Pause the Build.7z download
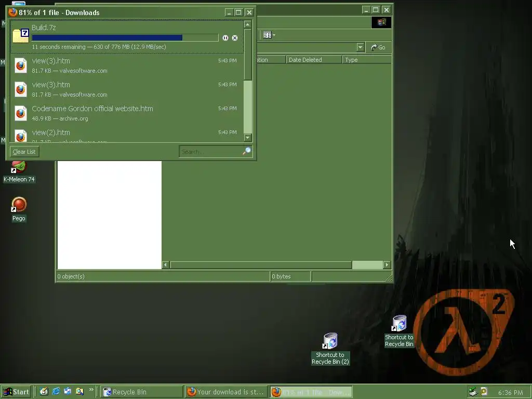Image resolution: width=532 pixels, height=399 pixels. coord(225,38)
